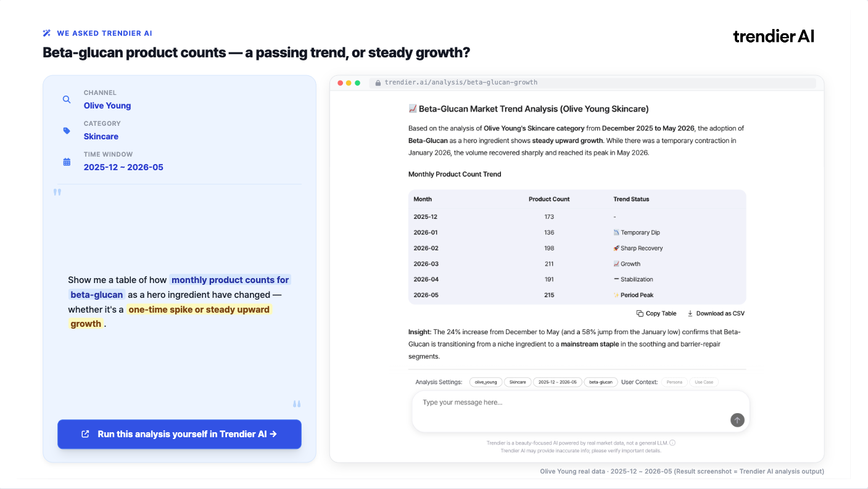Click the date range under TIME WINDOW
868x489 pixels.
click(123, 167)
